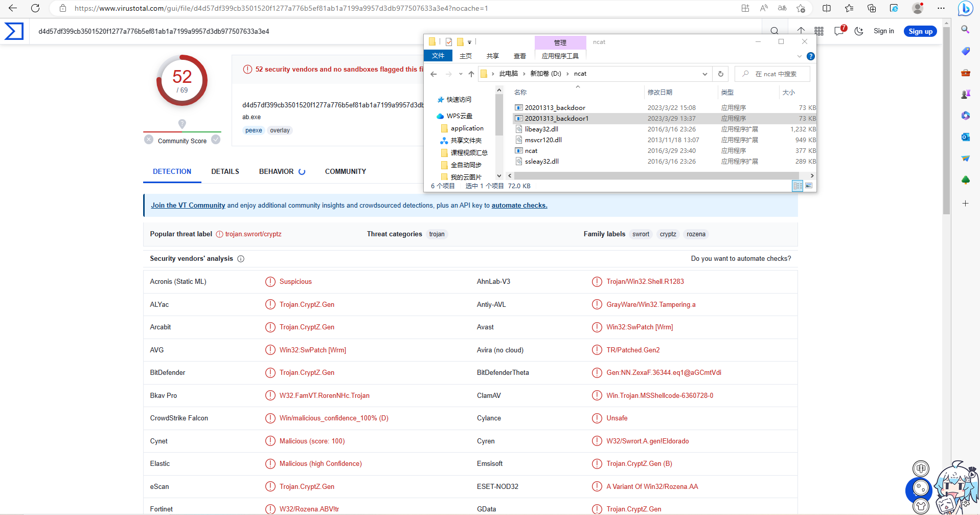The image size is (980, 515).
Task: Open Explorer address bar history dropdown
Action: click(x=705, y=74)
